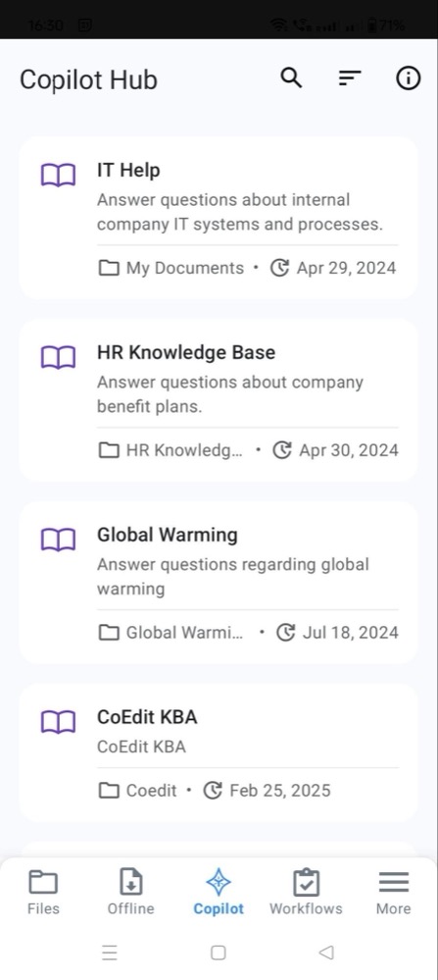
Task: Open the IT Help knowledge base title
Action: (128, 170)
